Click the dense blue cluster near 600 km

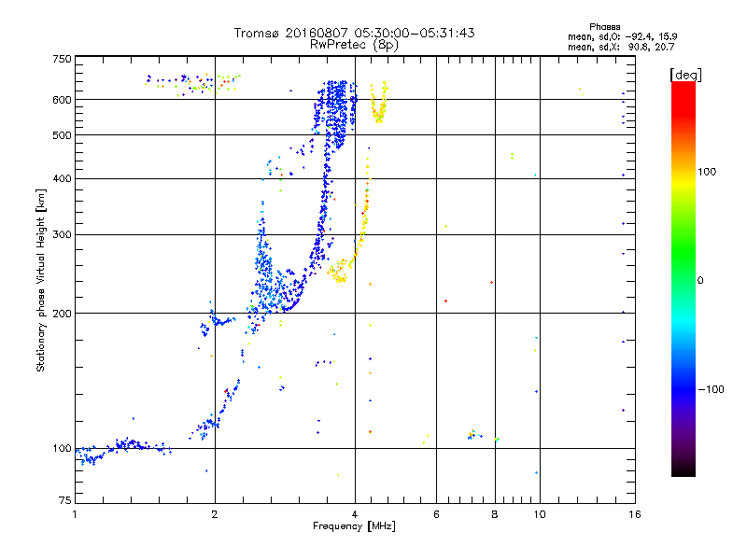click(x=336, y=114)
